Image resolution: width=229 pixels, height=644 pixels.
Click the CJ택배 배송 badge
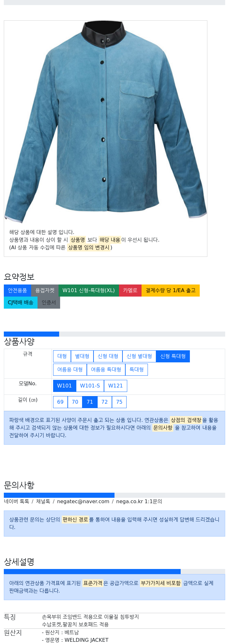(21, 302)
